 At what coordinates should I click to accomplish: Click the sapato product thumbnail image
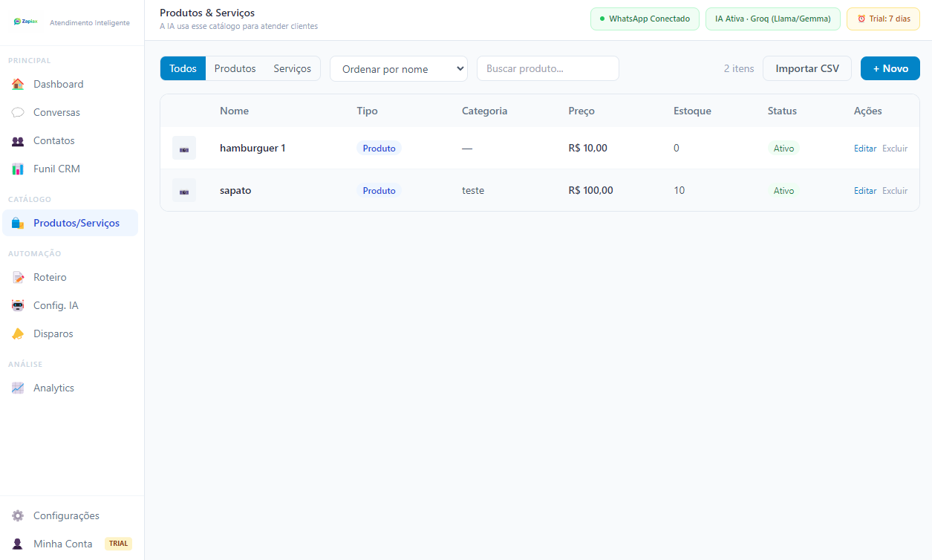pos(184,191)
